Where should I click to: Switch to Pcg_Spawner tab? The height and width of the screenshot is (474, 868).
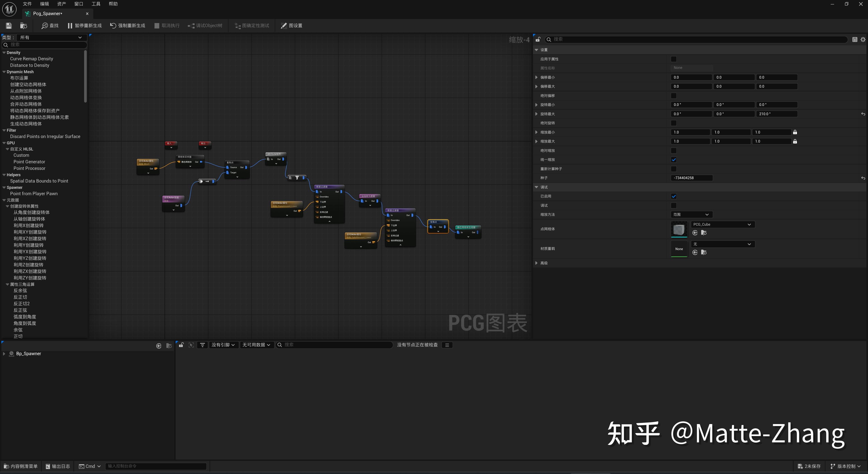(x=48, y=14)
